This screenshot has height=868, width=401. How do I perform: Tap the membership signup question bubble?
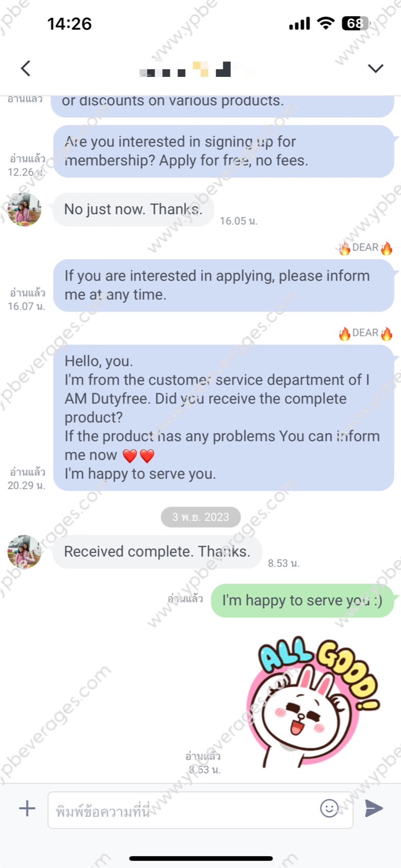[223, 151]
